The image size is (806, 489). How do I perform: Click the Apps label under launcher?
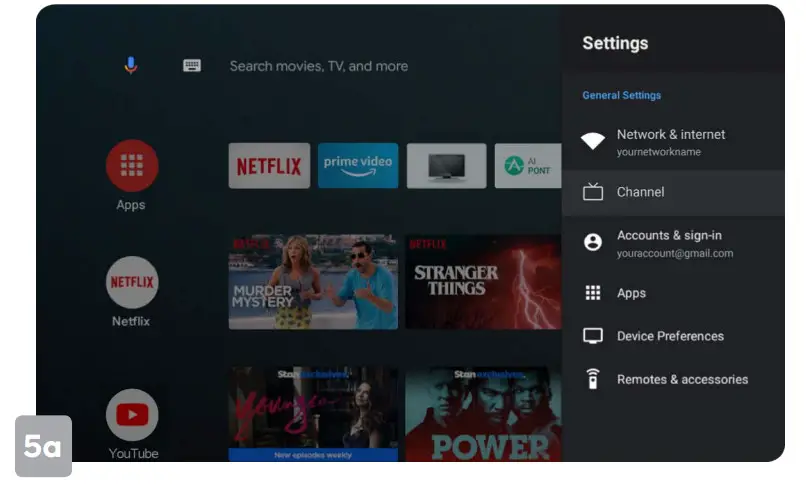tap(131, 205)
